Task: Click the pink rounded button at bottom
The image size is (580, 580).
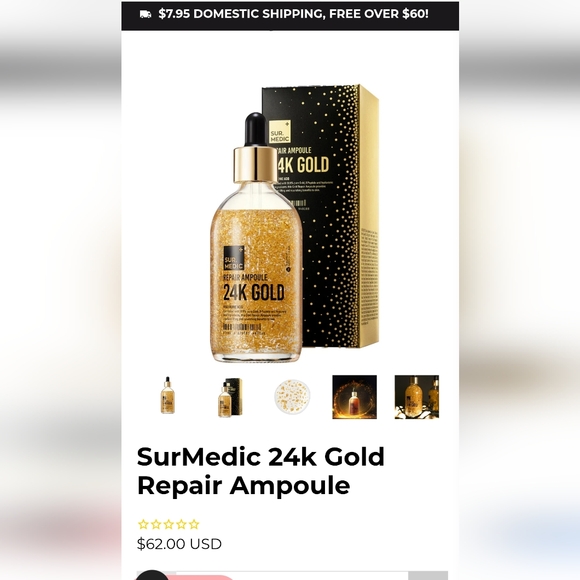Action: coord(202,577)
